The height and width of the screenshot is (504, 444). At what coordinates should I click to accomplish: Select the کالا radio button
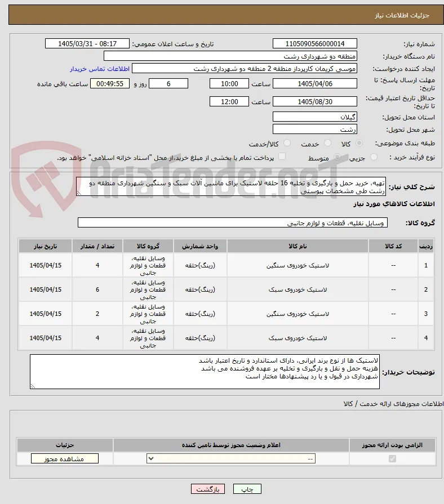359,143
